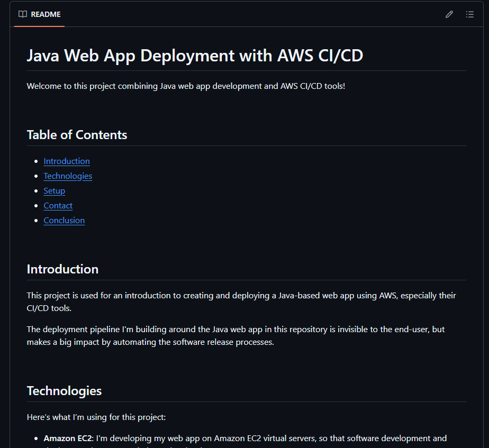
Task: Open the outline list icon
Action: coord(469,14)
